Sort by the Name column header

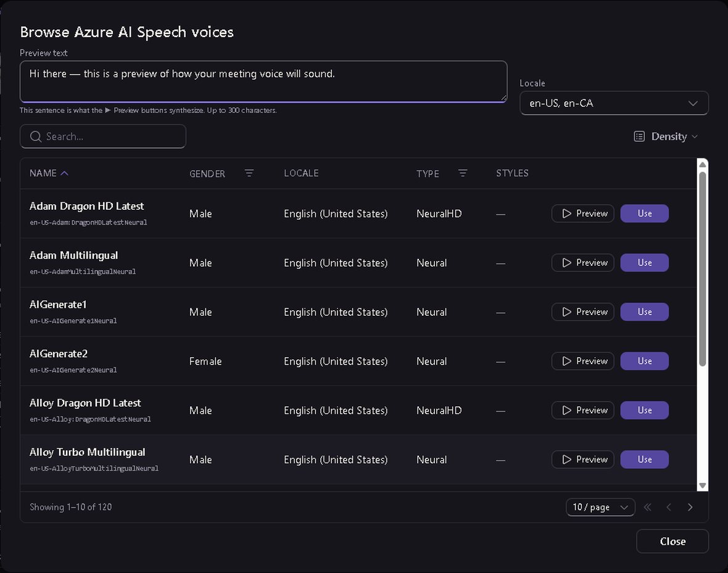tap(49, 173)
